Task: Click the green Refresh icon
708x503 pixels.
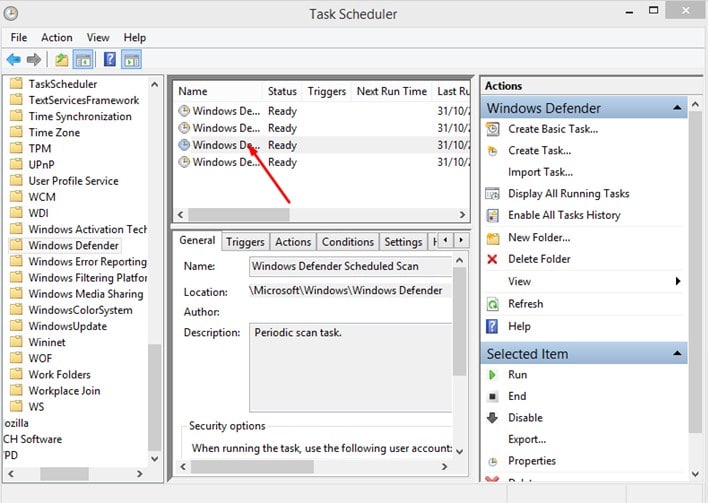Action: click(x=493, y=304)
